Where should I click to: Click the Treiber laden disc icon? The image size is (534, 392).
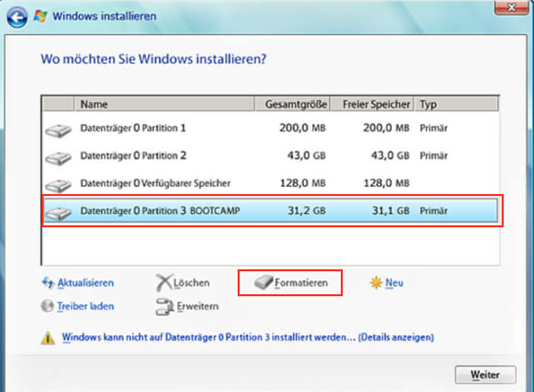click(47, 306)
